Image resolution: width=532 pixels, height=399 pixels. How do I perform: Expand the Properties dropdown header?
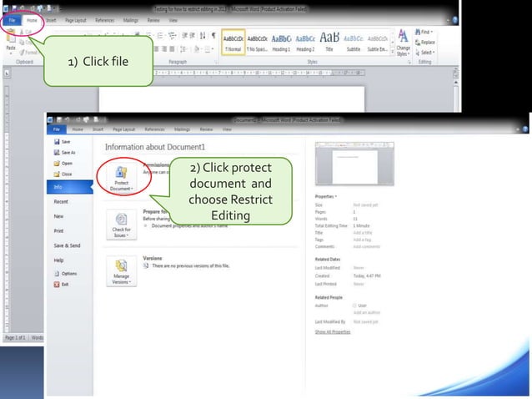[x=326, y=196]
